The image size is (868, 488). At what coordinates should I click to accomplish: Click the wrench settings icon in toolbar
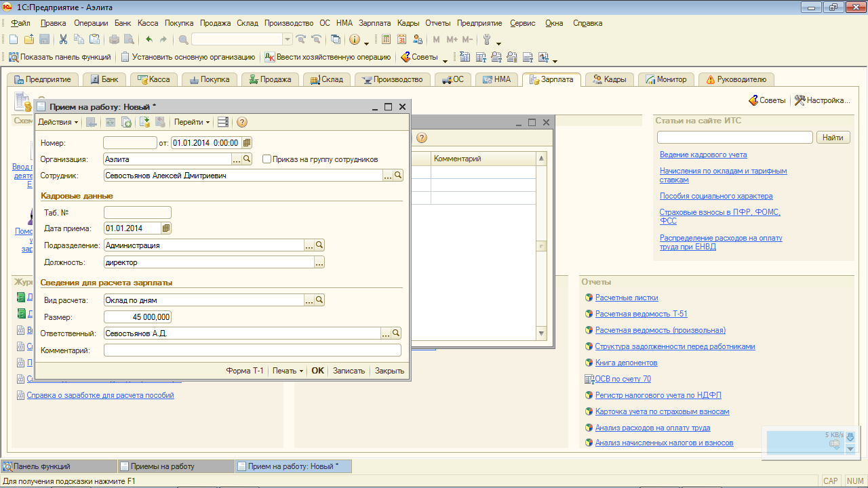point(487,39)
